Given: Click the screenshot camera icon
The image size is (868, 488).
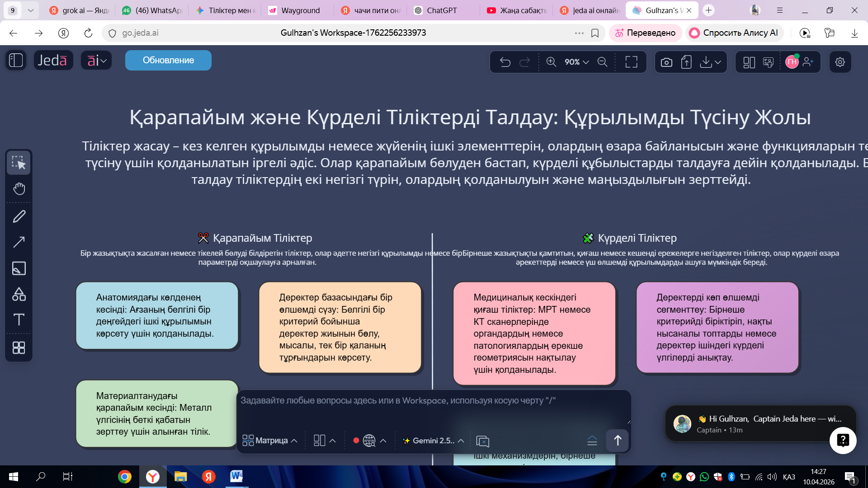Looking at the screenshot, I should 666,62.
